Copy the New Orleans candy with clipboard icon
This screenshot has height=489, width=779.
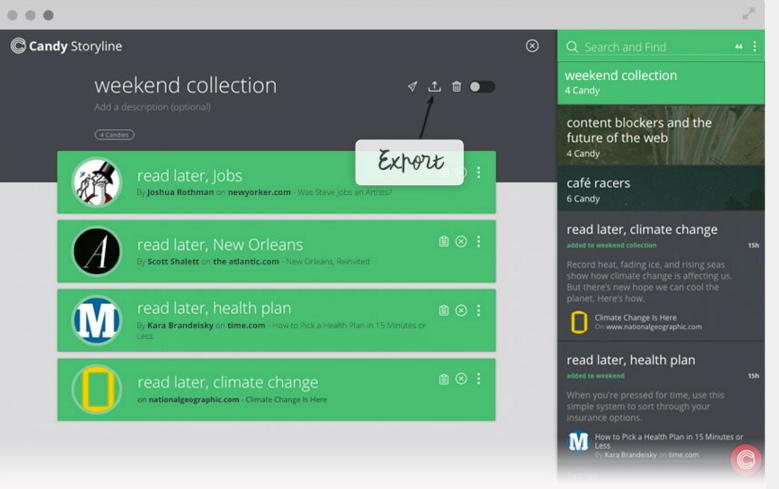(x=444, y=242)
